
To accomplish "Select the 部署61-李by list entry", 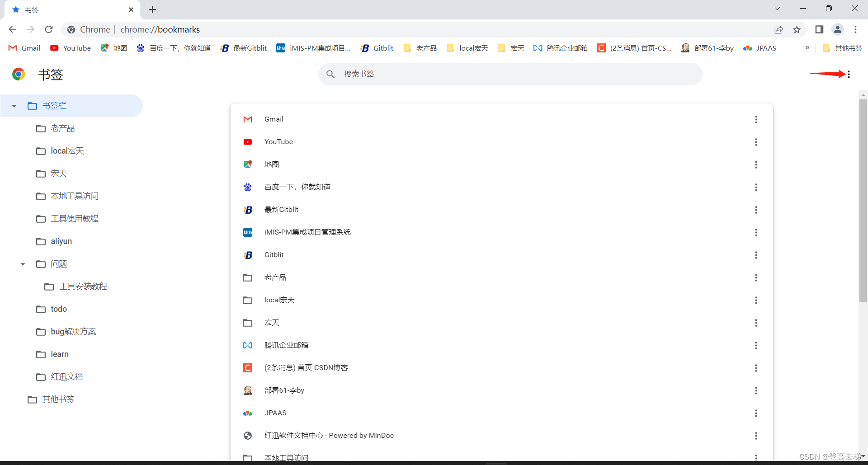I will (x=502, y=390).
